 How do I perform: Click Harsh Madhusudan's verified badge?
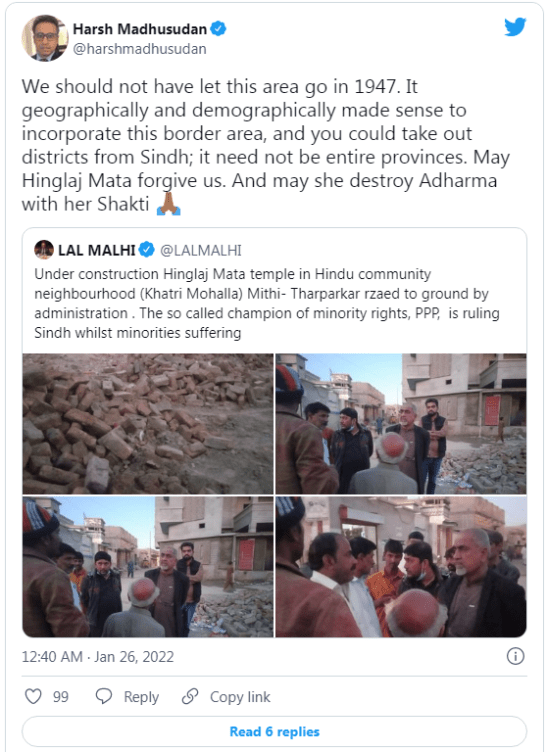[218, 29]
